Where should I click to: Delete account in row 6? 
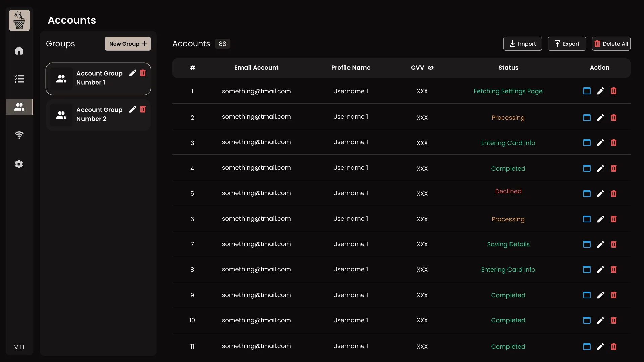tap(614, 219)
